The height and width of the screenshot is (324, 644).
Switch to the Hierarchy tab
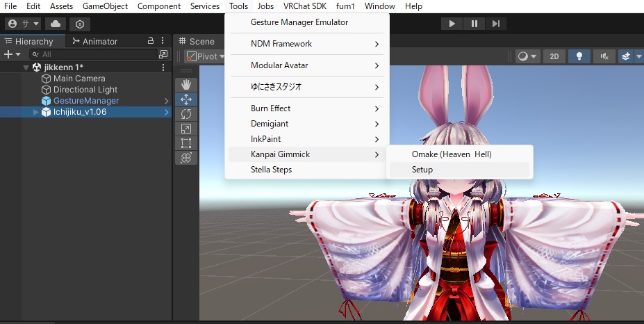coord(29,41)
